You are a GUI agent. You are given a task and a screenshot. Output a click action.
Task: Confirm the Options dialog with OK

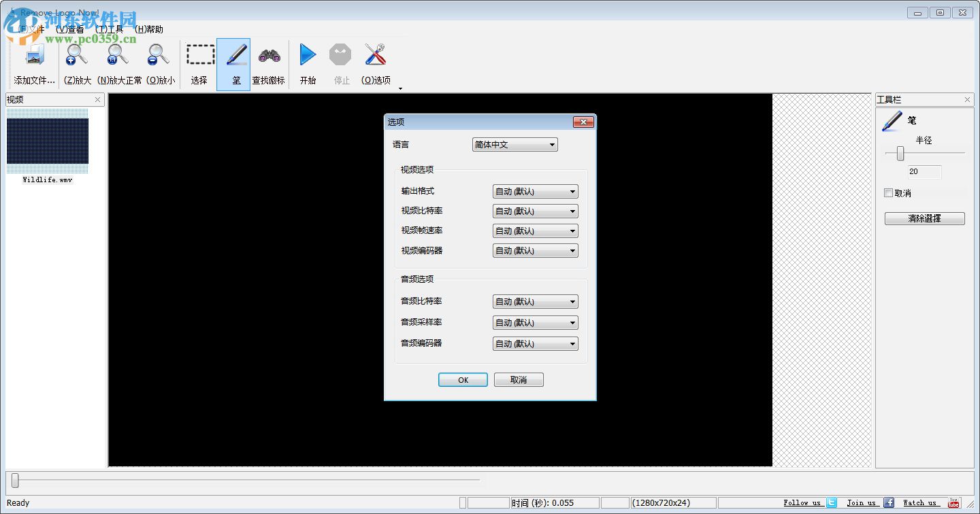[x=463, y=380]
